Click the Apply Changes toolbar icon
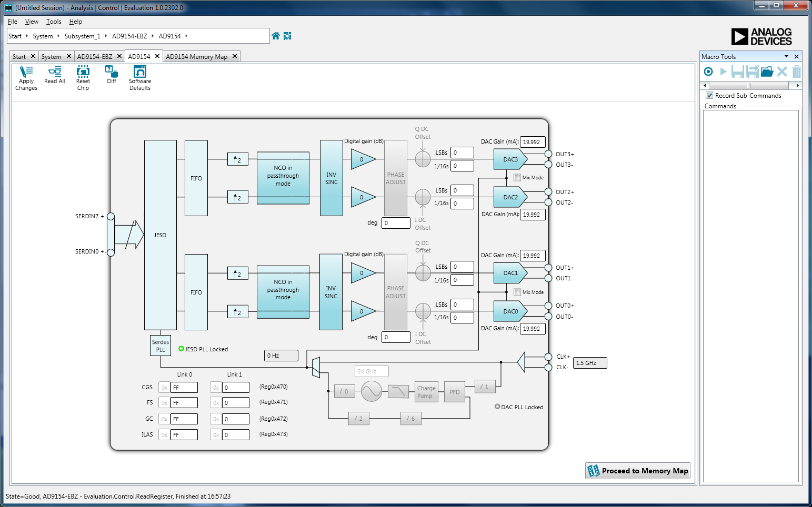Image resolution: width=812 pixels, height=507 pixels. (x=26, y=72)
